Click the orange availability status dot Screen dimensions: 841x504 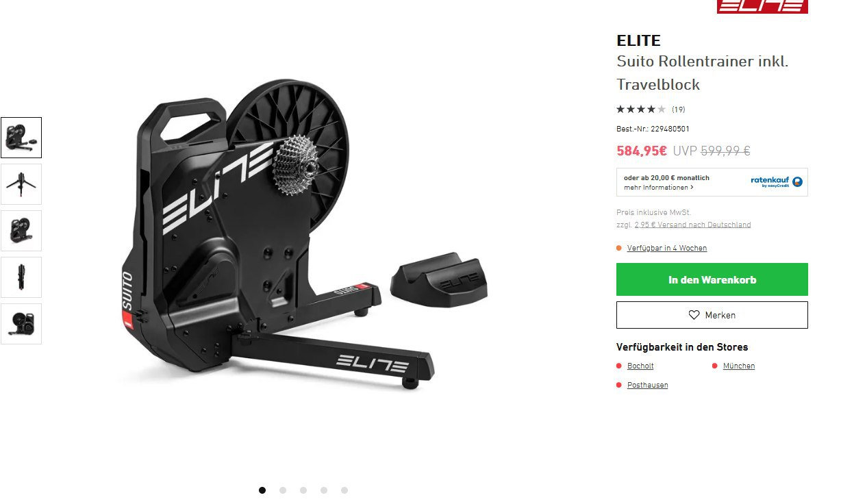point(619,248)
